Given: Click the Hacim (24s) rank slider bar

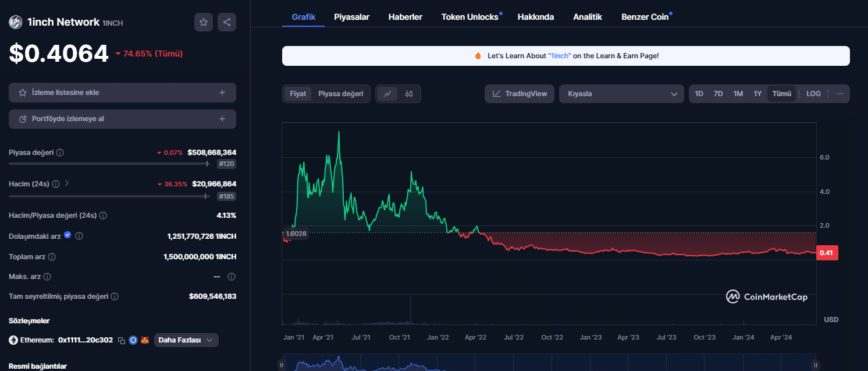Looking at the screenshot, I should pos(109,196).
